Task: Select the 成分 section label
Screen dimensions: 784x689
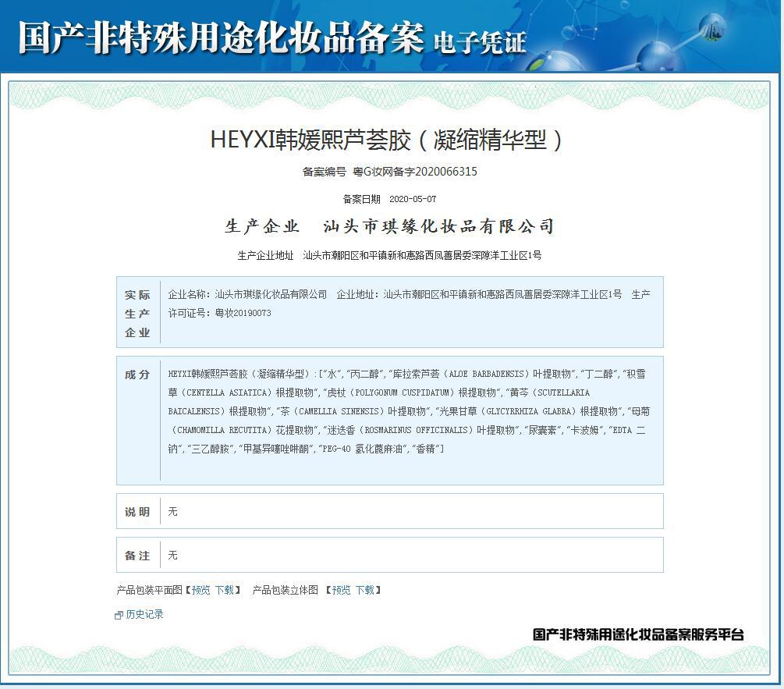Action: (137, 375)
